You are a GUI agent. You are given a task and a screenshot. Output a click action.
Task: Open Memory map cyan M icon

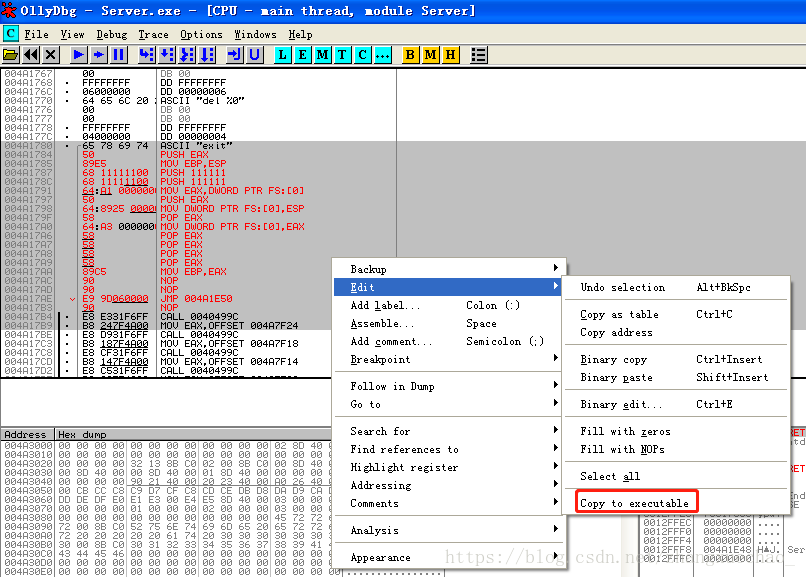tap(323, 54)
